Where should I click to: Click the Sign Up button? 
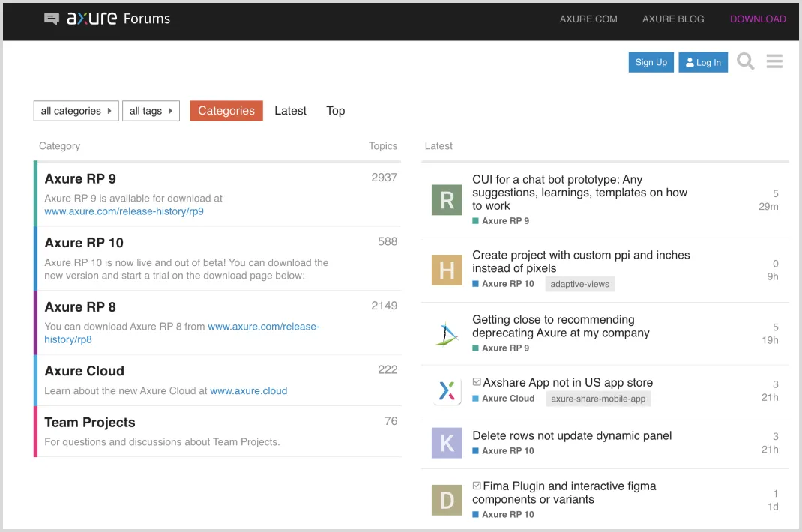(651, 62)
